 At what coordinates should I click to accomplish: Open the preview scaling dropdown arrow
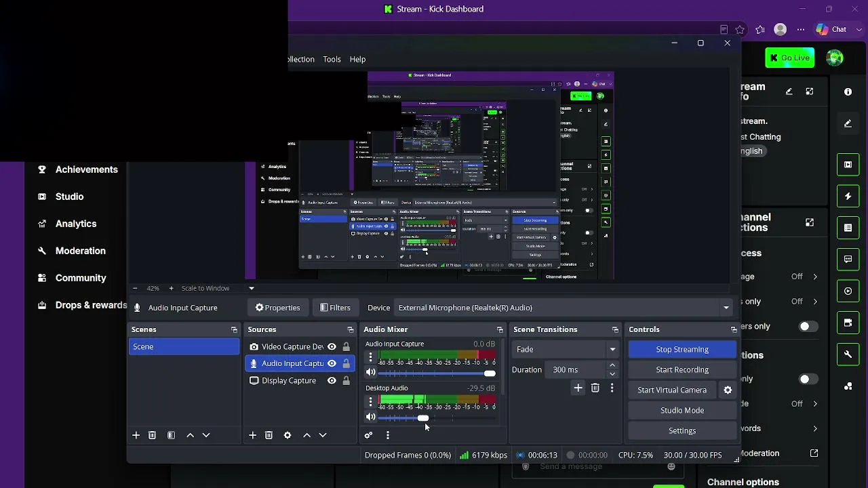pyautogui.click(x=251, y=288)
